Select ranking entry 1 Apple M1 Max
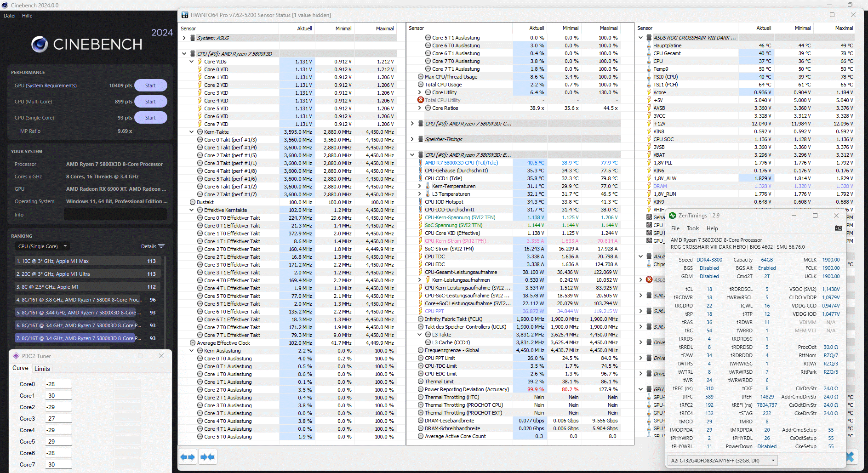 (x=87, y=261)
